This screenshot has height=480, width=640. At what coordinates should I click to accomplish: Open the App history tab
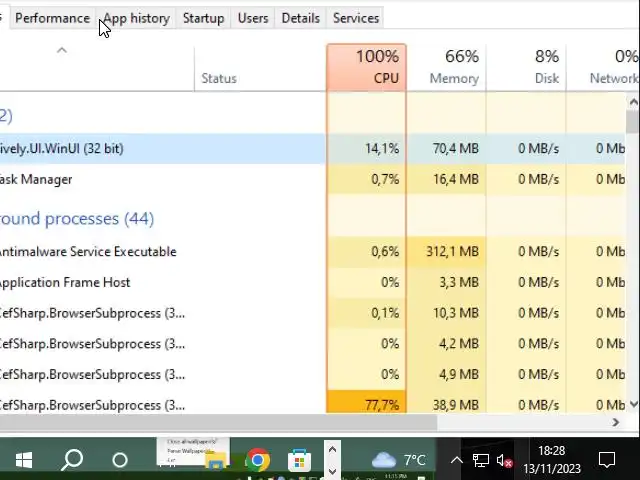coord(137,18)
